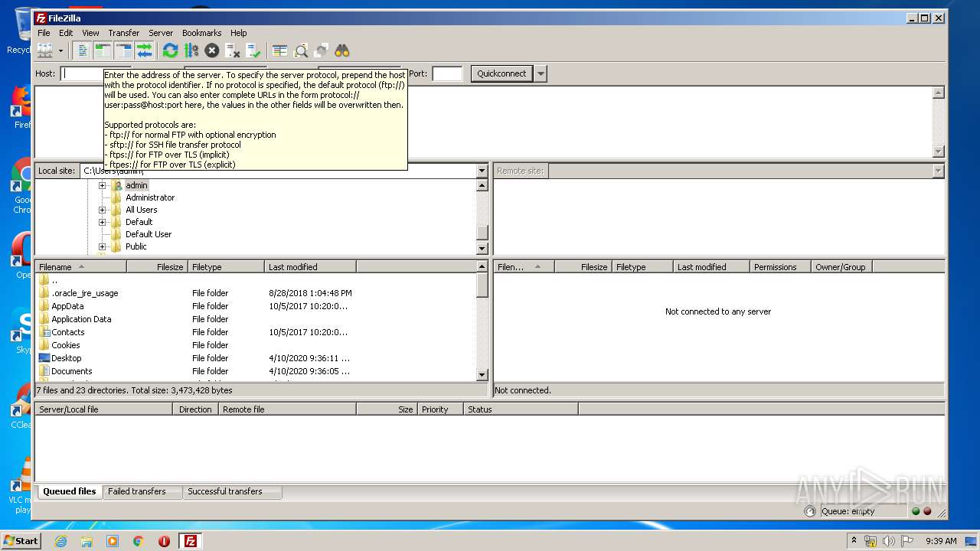Toggle the local directory tree display

point(103,51)
